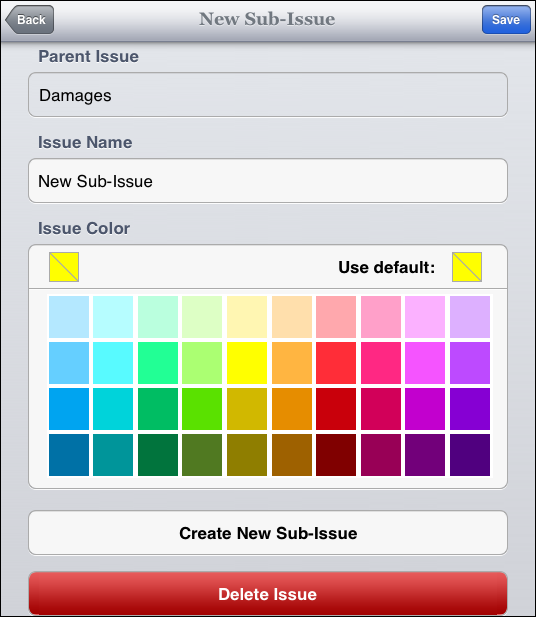Save the new sub-issue
Image resolution: width=536 pixels, height=617 pixels.
point(506,20)
